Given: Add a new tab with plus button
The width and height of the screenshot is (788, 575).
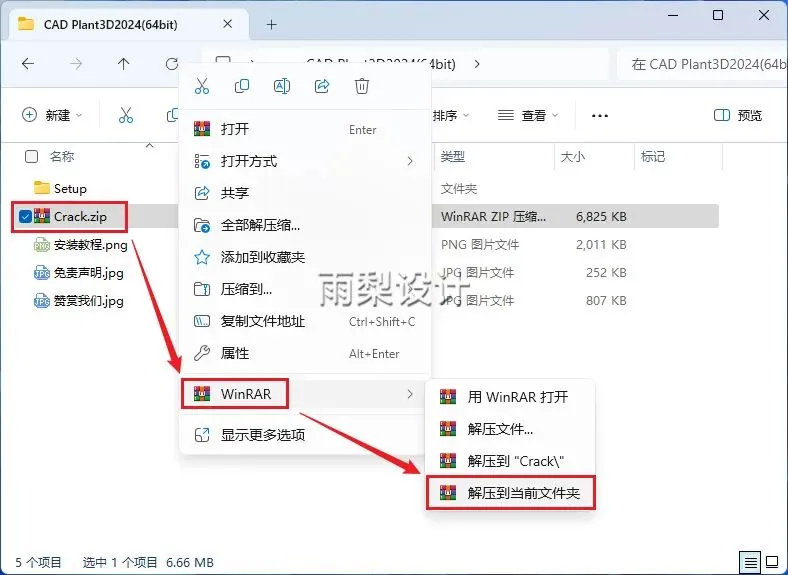Looking at the screenshot, I should (271, 24).
